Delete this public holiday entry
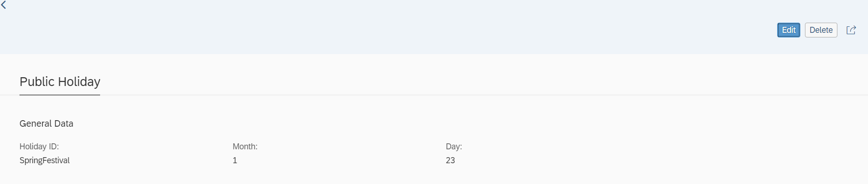This screenshot has width=868, height=184. click(821, 30)
